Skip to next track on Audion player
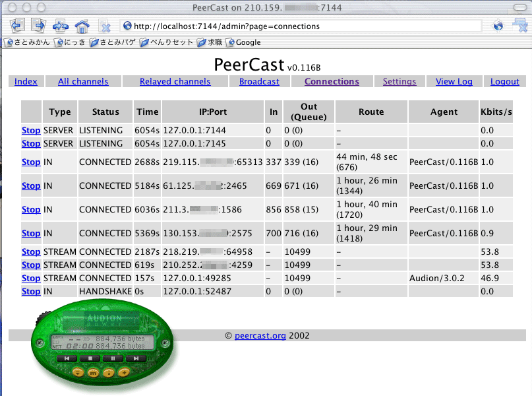Image resolution: width=532 pixels, height=396 pixels. [x=136, y=358]
